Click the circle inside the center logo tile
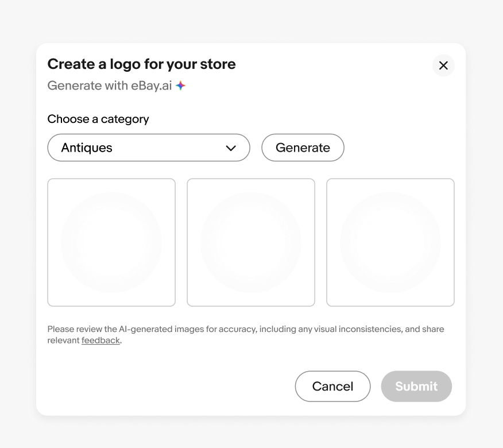This screenshot has height=448, width=503. [251, 242]
